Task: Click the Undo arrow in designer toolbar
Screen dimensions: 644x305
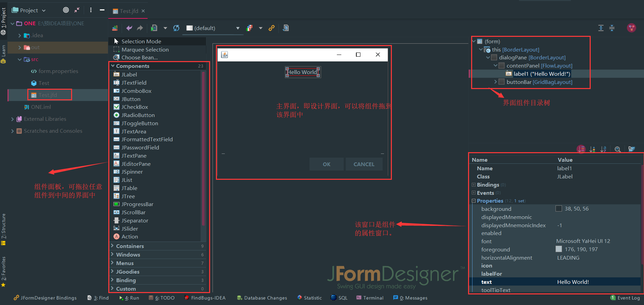Action: [x=129, y=28]
